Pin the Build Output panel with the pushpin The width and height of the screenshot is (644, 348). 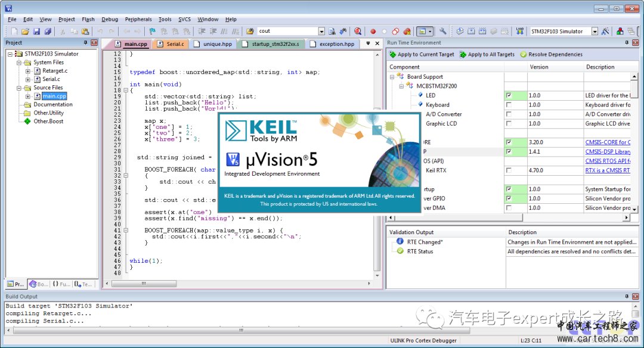(x=627, y=296)
